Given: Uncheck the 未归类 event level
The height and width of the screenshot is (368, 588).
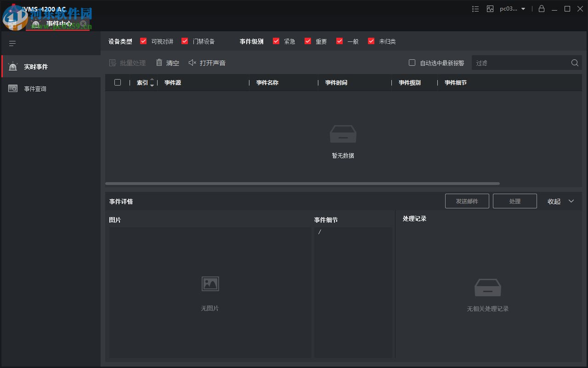Looking at the screenshot, I should click(x=371, y=41).
